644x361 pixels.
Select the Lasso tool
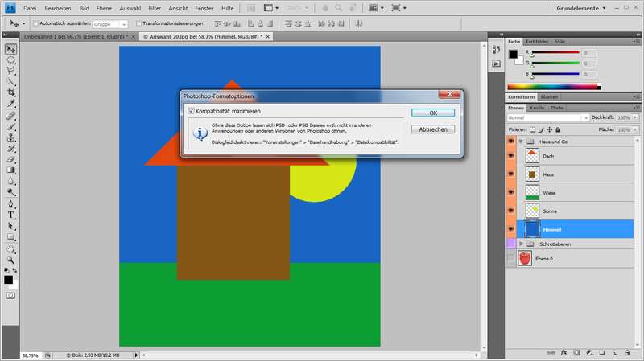(x=11, y=71)
